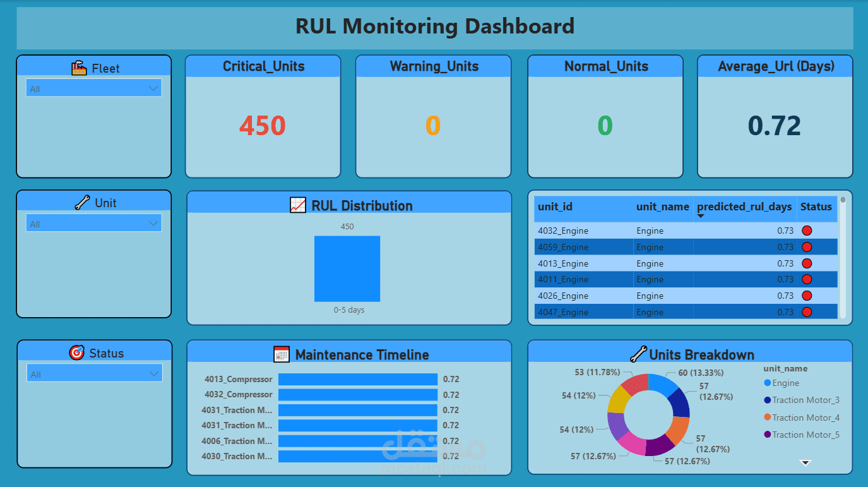Click the red status dot for 4011_Engine
This screenshot has height=487, width=868.
[x=806, y=279]
